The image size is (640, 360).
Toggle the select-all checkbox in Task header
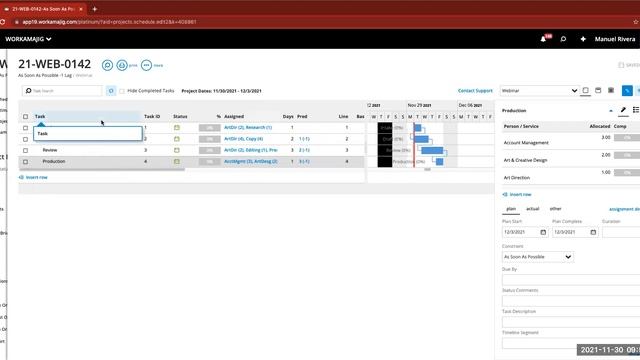pos(26,117)
